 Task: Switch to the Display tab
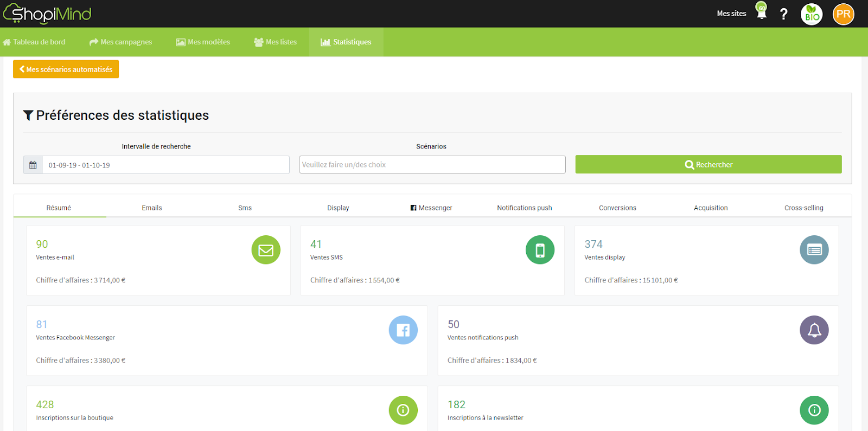pyautogui.click(x=338, y=208)
